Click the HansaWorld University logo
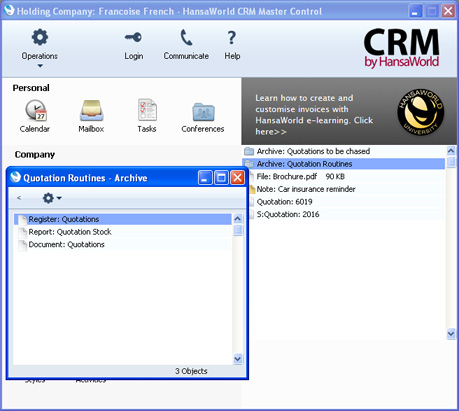The image size is (459, 411). point(420,112)
